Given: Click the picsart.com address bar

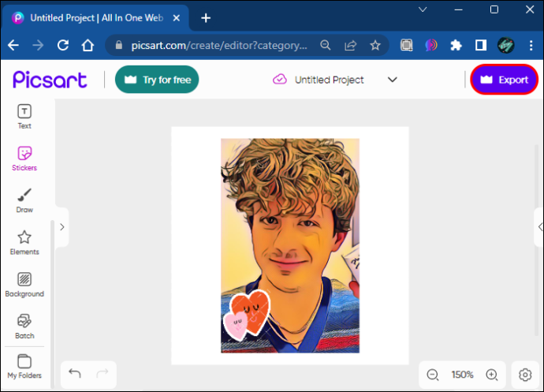Looking at the screenshot, I should tap(218, 45).
